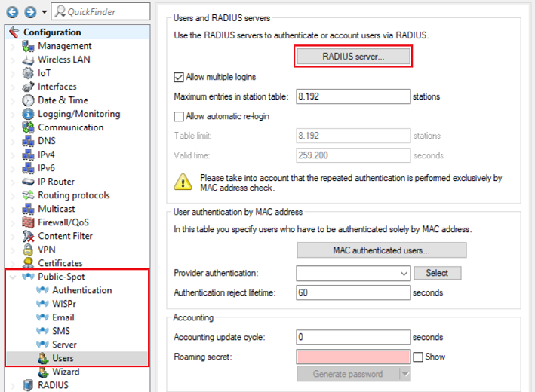Enable Allow automatic re-login checkbox
This screenshot has width=535, height=392.
pyautogui.click(x=179, y=116)
